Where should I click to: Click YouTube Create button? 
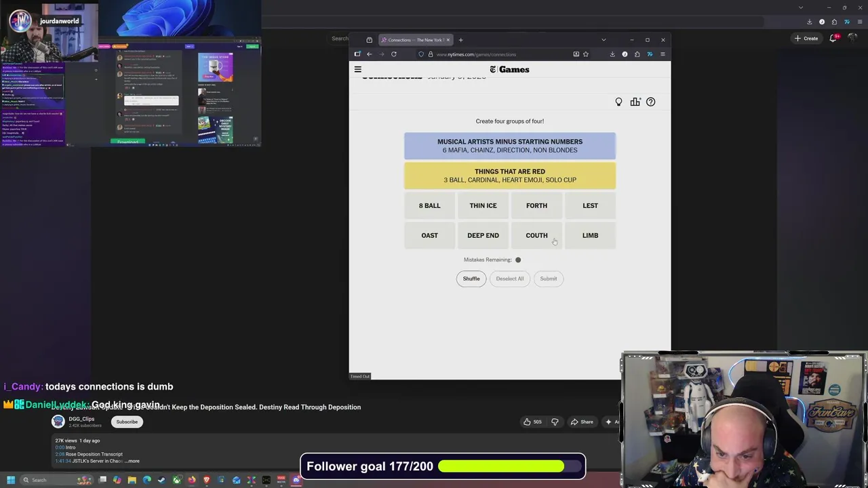pyautogui.click(x=806, y=39)
